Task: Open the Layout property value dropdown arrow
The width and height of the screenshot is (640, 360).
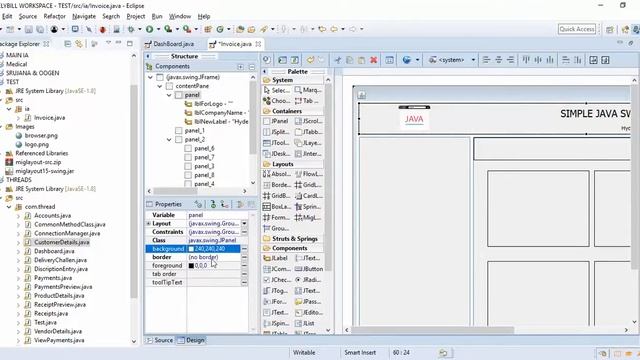Action: pos(244,224)
